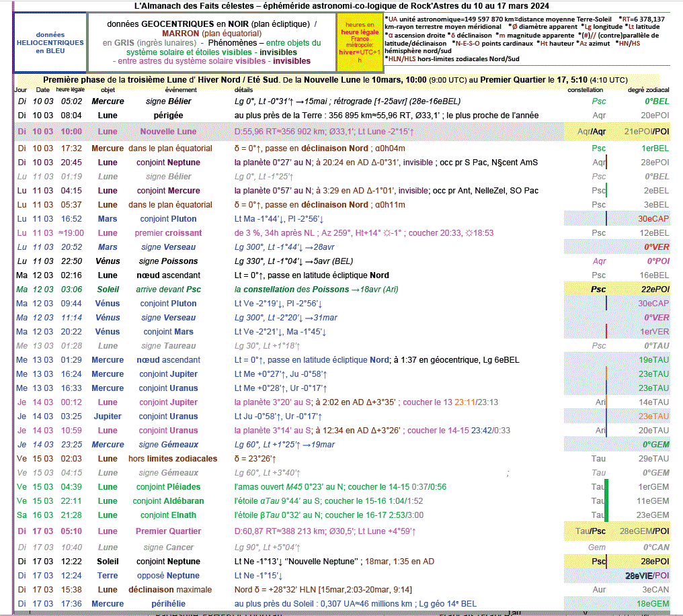
Task: Select 'signe Verseau' in Mars 20:52 row
Action: pos(168,247)
